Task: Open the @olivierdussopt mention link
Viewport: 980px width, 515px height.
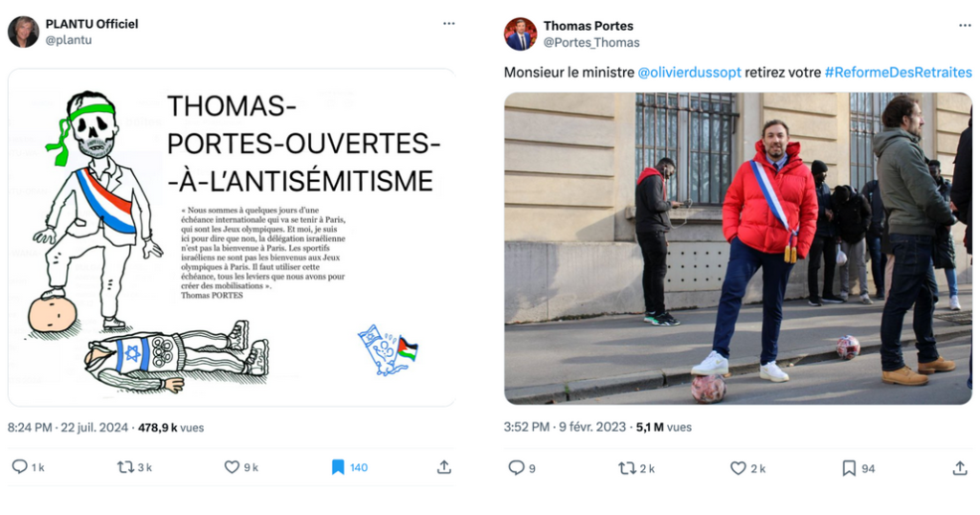Action: [689, 73]
